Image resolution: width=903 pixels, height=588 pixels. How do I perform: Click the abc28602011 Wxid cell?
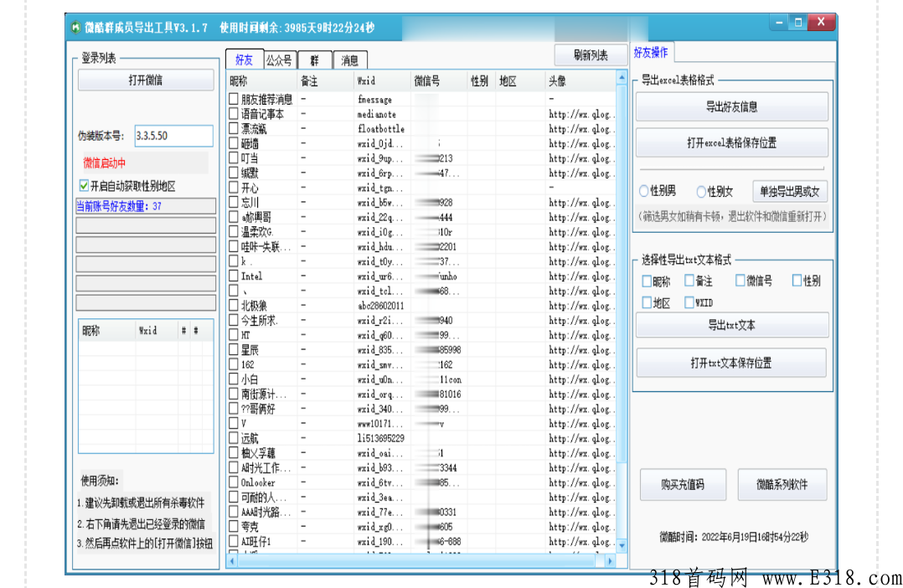380,306
